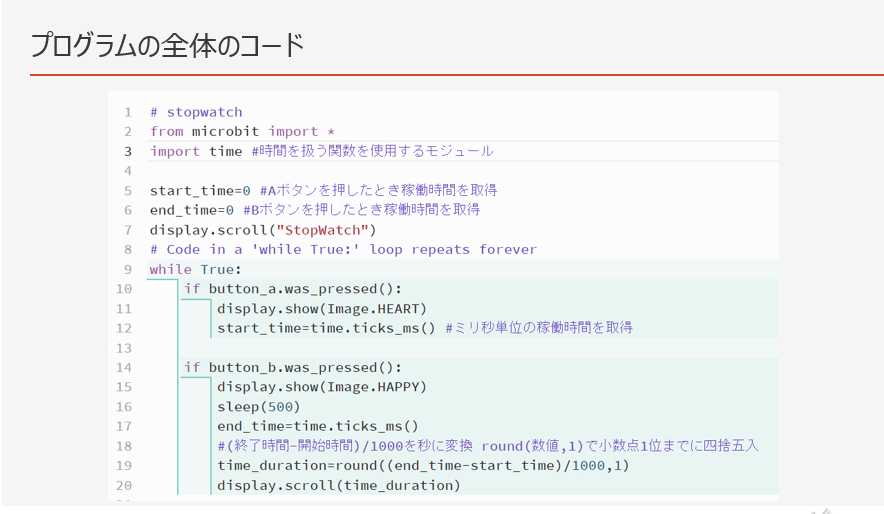Click line number 9 in gutter
Viewport: 884px width, 514px height.
pos(128,269)
